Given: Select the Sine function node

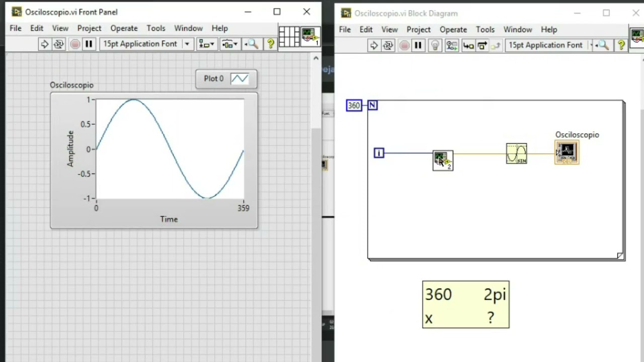Looking at the screenshot, I should tap(516, 153).
